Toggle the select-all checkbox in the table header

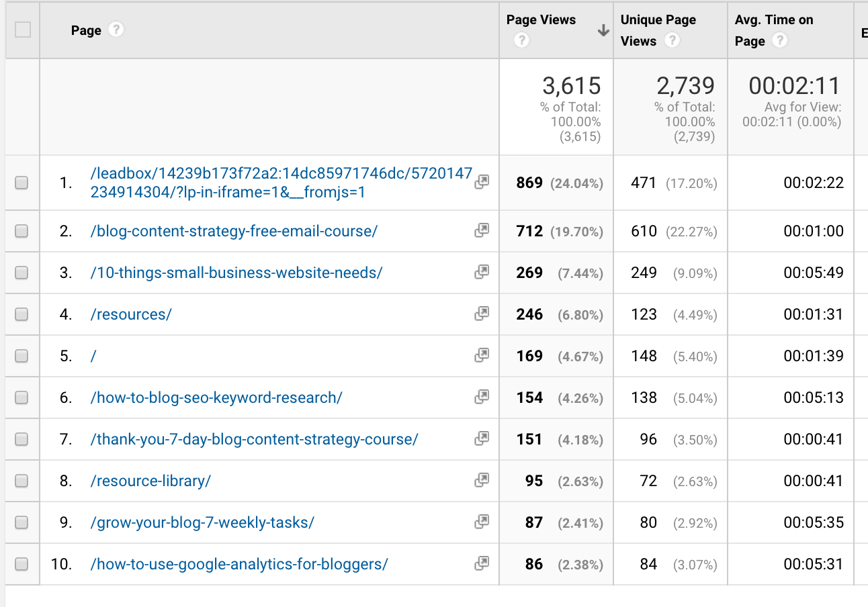[22, 30]
